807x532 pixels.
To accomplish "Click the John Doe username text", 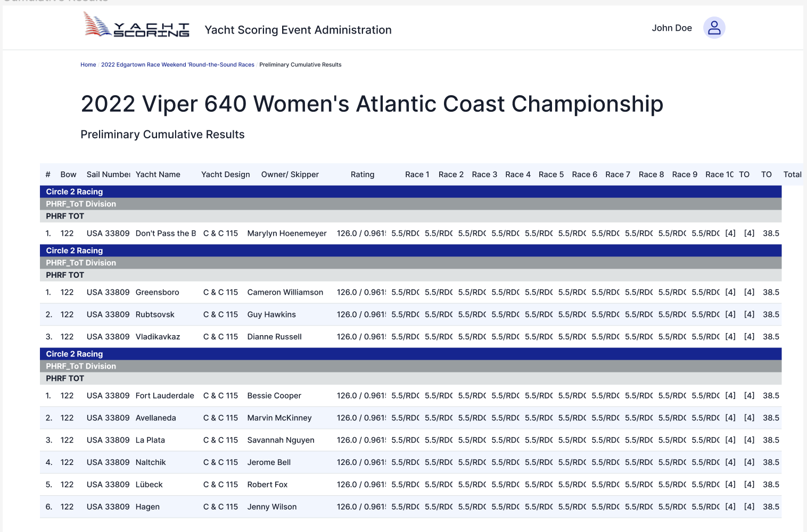I will (x=672, y=28).
